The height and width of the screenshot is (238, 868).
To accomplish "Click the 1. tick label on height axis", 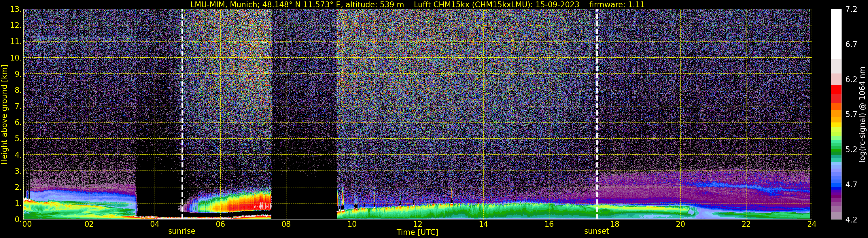I will [18, 203].
